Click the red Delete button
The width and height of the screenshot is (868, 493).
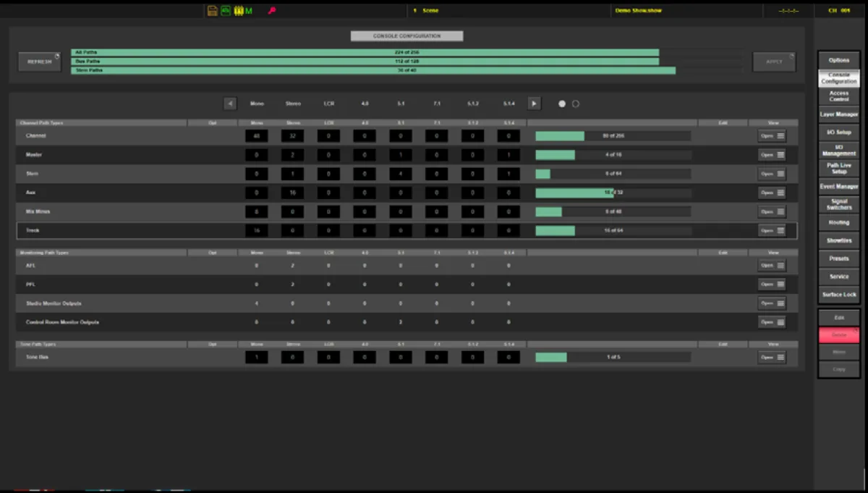(x=839, y=335)
